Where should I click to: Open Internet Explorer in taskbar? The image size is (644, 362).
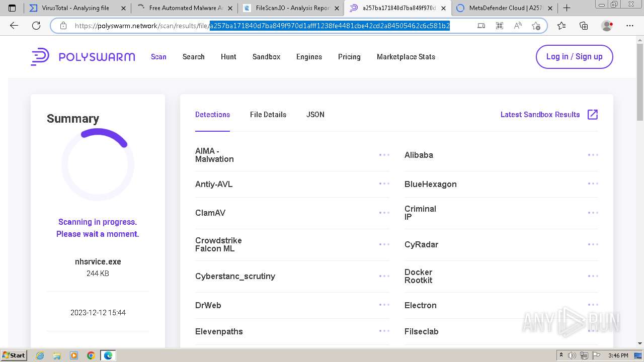tap(40, 355)
